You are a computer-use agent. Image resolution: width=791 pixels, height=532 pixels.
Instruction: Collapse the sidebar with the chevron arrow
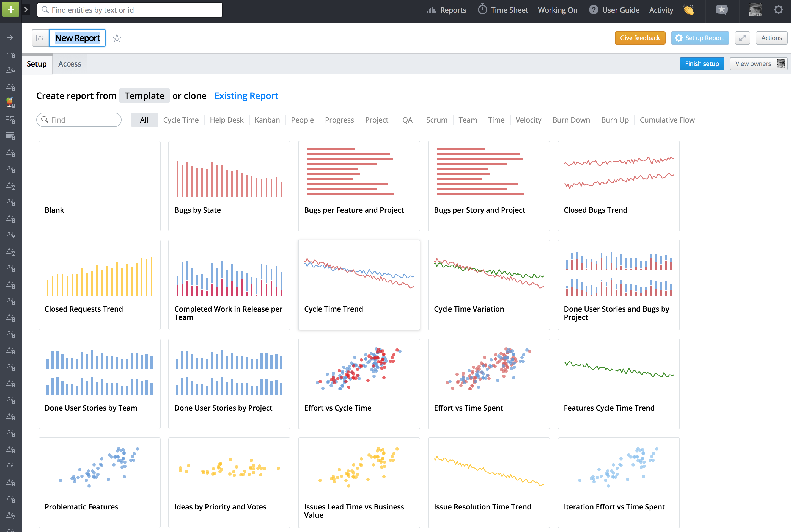coord(26,10)
